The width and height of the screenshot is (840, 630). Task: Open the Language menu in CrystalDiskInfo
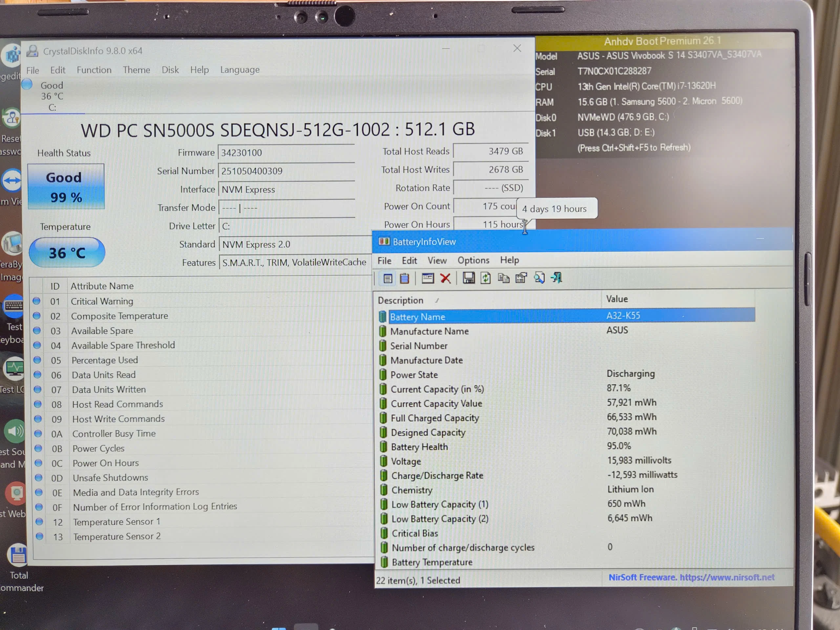(240, 70)
